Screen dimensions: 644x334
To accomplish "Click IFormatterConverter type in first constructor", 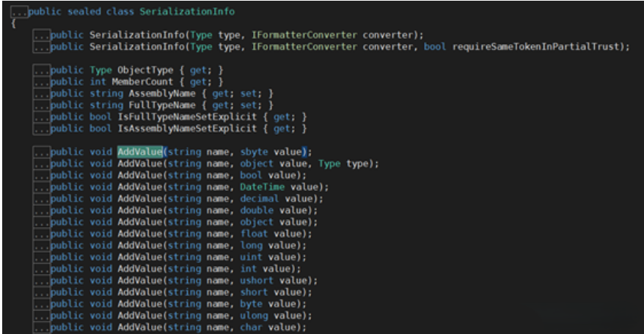I will (274, 35).
